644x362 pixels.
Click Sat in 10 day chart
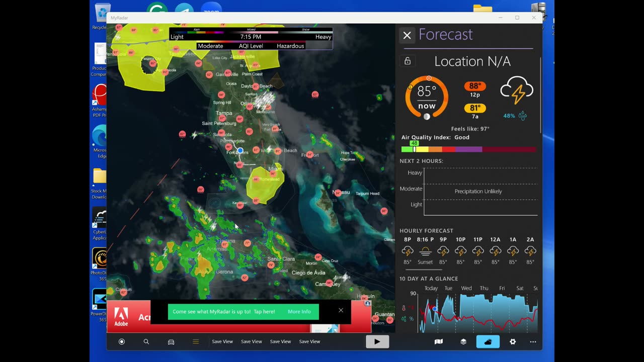(x=520, y=289)
